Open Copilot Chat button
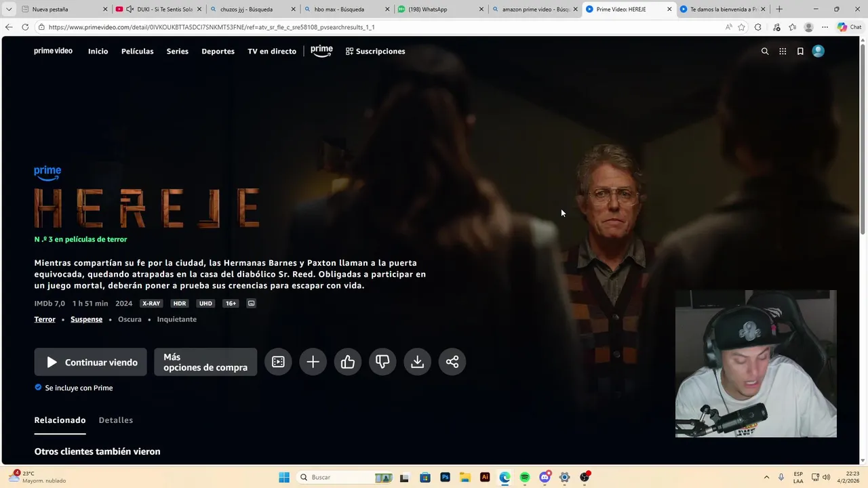Screen dimensions: 868x488 (x=849, y=27)
